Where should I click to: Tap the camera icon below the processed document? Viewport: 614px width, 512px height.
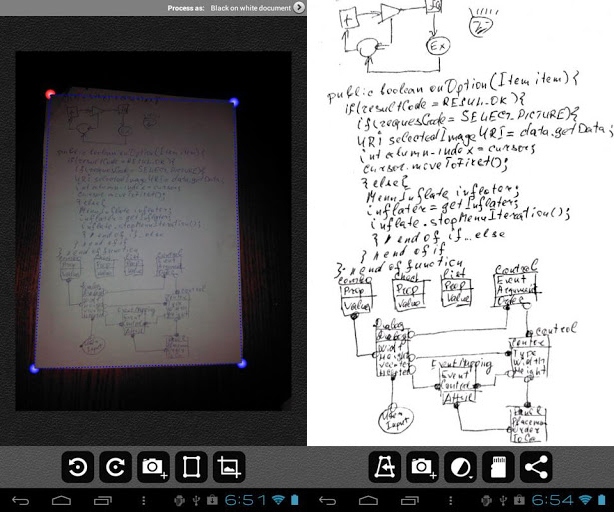pyautogui.click(x=422, y=466)
